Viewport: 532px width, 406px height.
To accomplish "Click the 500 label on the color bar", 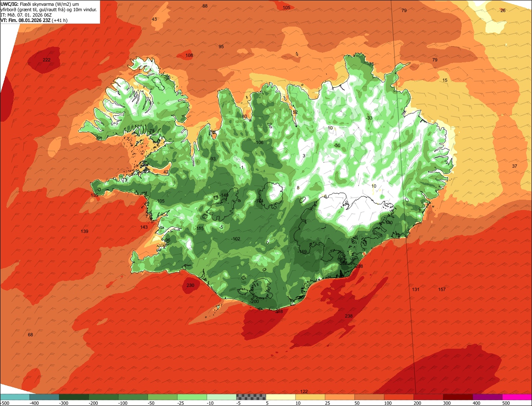I will coord(506,403).
